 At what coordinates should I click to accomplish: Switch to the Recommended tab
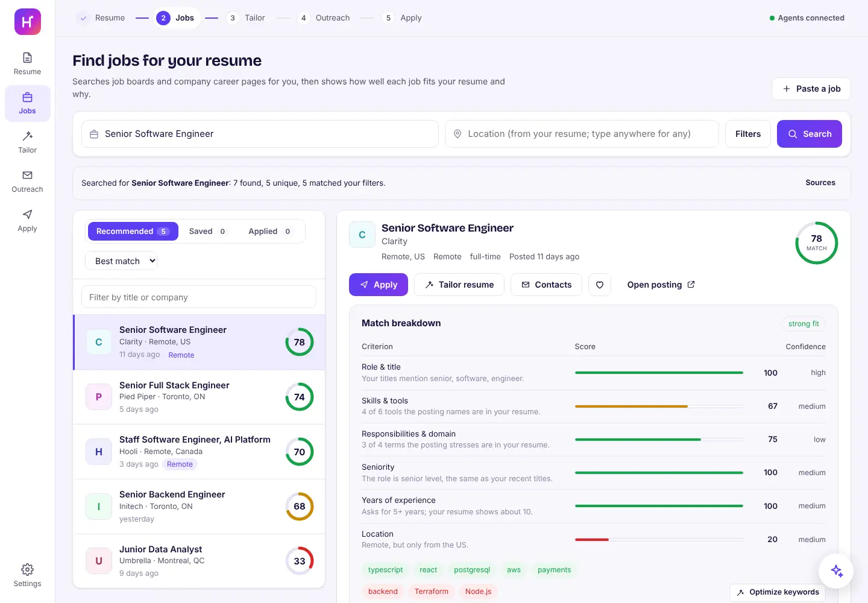click(x=133, y=232)
